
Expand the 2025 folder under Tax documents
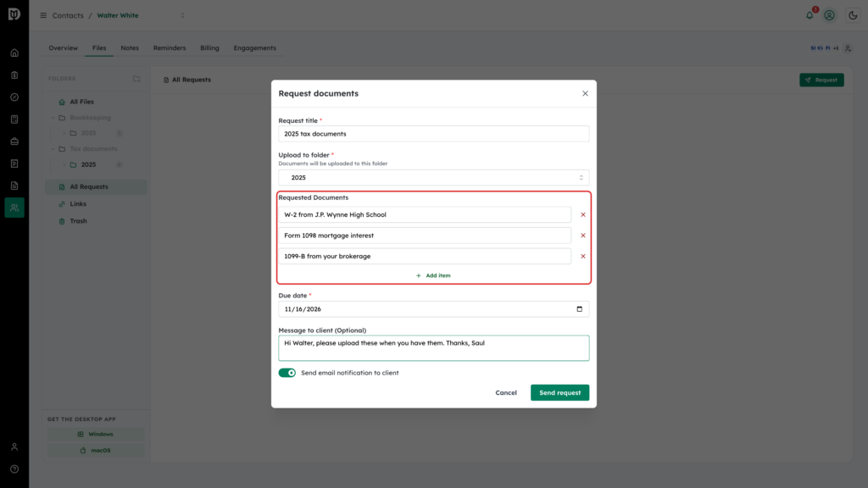64,165
